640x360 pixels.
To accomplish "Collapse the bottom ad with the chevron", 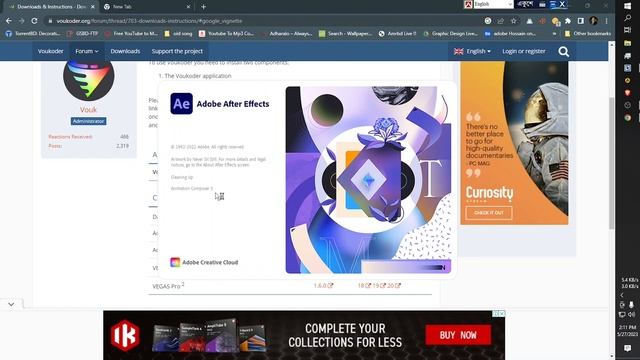I will (x=11, y=304).
